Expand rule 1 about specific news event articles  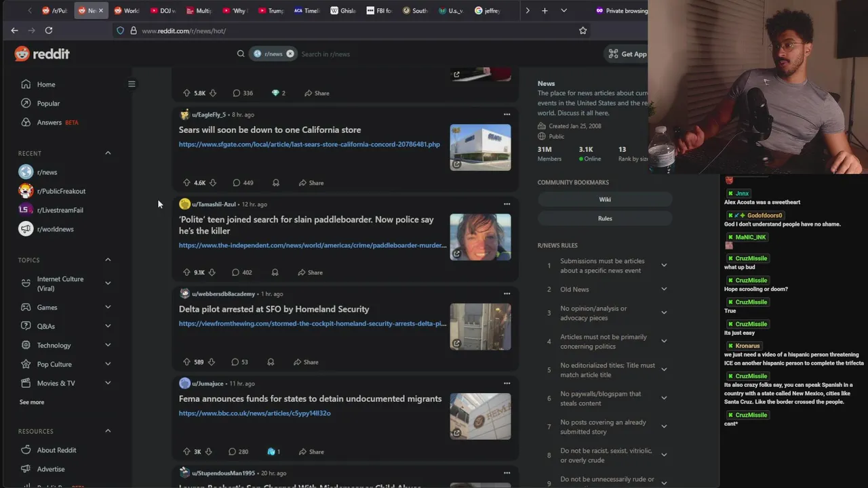[664, 265]
